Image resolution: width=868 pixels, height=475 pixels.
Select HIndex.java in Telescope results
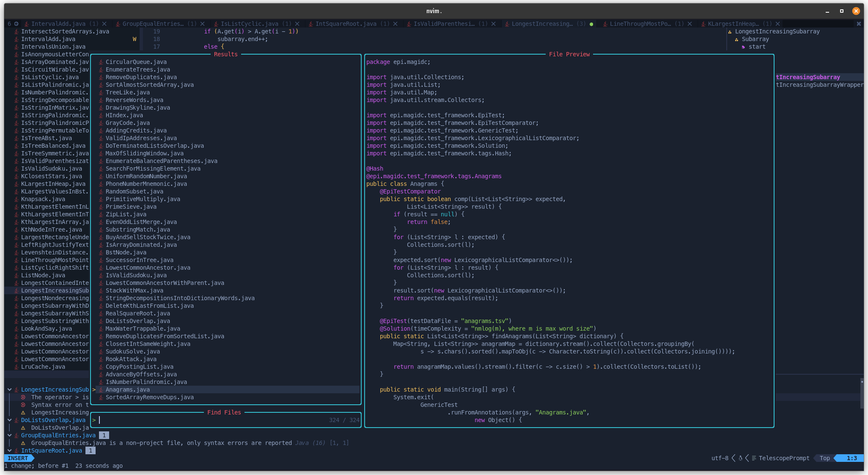[124, 115]
